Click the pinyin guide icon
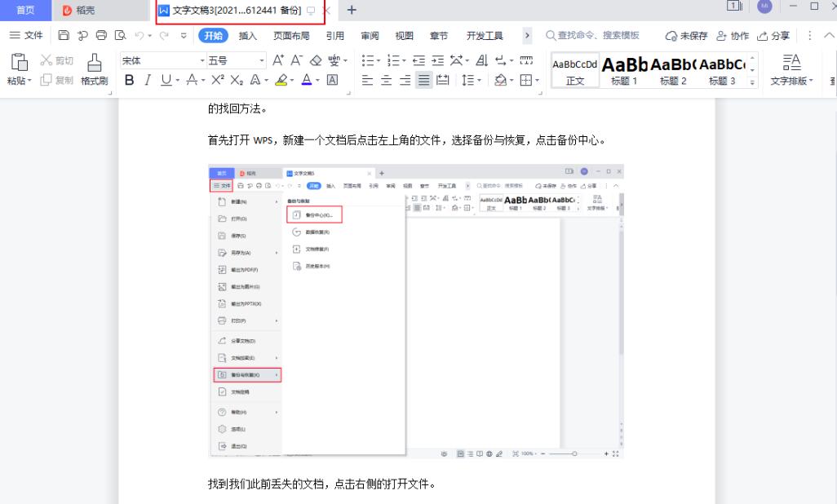The width and height of the screenshot is (837, 504). coord(334,60)
